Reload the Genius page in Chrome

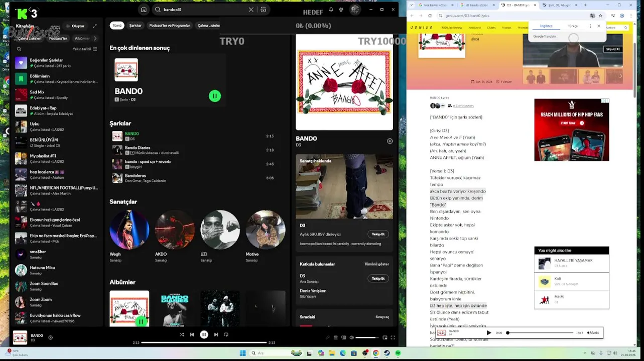click(x=430, y=16)
